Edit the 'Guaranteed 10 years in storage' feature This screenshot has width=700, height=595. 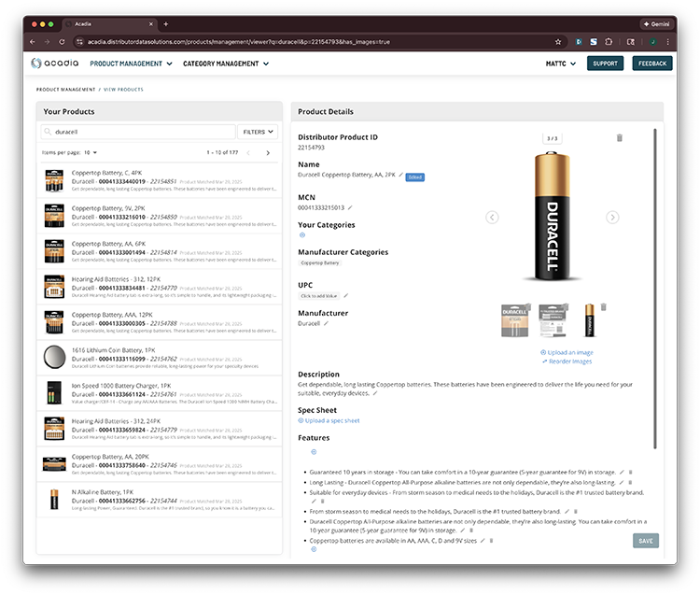(622, 472)
